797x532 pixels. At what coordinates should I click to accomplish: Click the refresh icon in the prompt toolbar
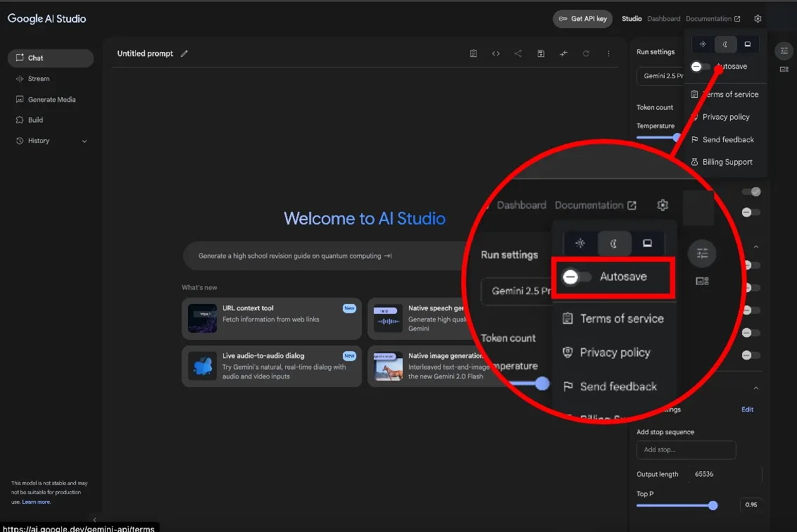[586, 53]
